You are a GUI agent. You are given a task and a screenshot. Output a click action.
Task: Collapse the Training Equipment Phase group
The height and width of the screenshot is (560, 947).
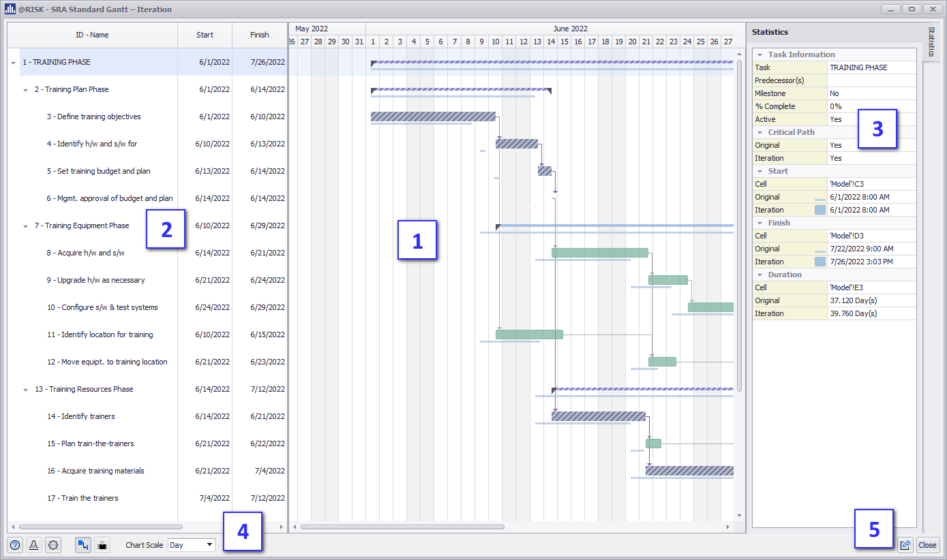(x=25, y=225)
